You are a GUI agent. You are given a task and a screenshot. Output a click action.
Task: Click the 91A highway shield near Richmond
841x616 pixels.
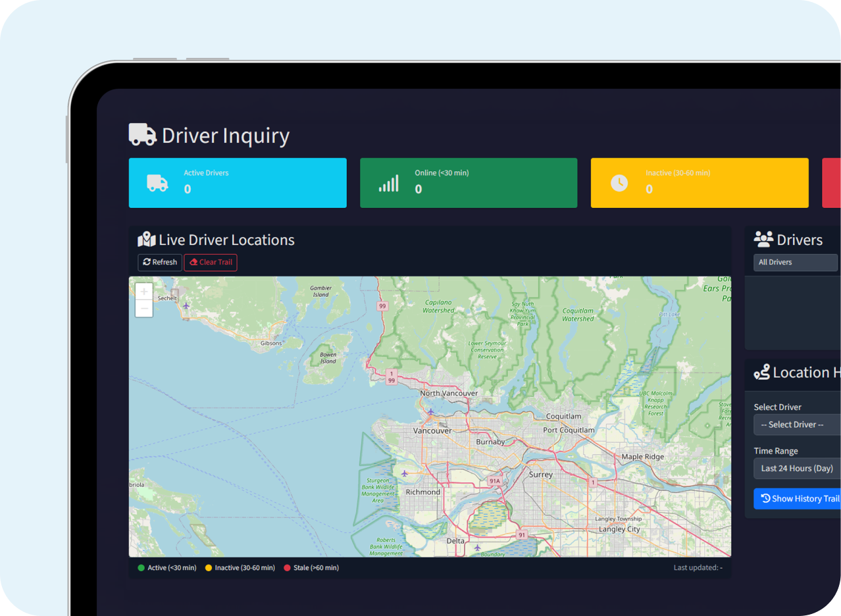(x=495, y=481)
